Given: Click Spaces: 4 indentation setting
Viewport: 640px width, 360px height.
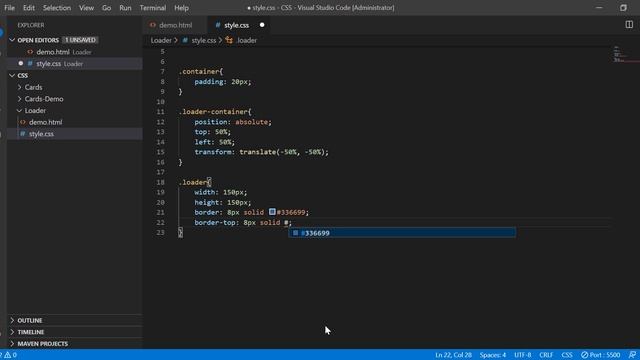Looking at the screenshot, I should (x=493, y=355).
